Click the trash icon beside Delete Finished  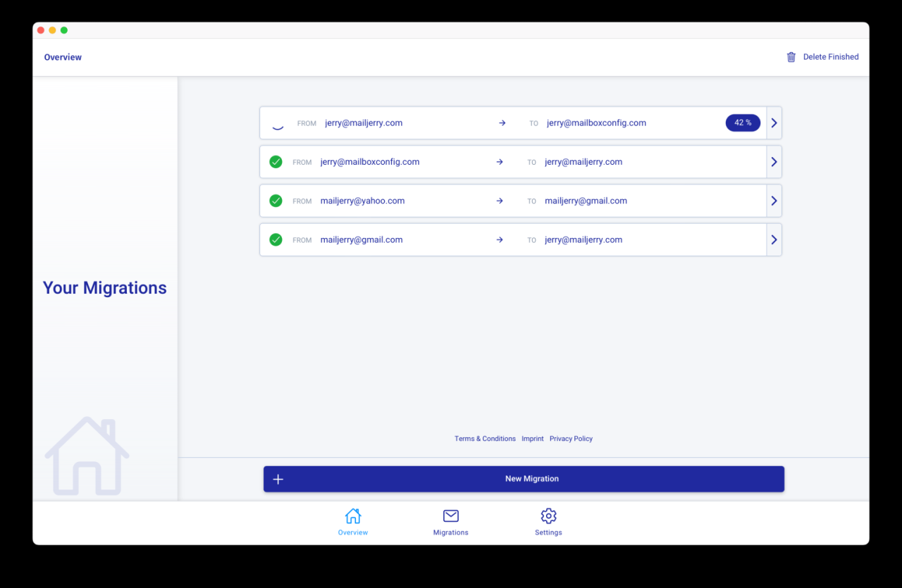coord(791,57)
